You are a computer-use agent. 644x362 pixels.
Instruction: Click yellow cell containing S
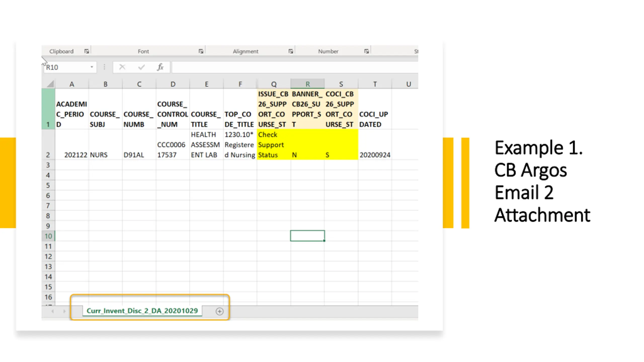pos(341,145)
